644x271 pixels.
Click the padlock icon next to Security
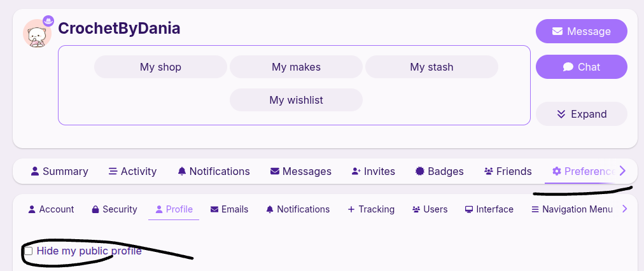click(95, 209)
